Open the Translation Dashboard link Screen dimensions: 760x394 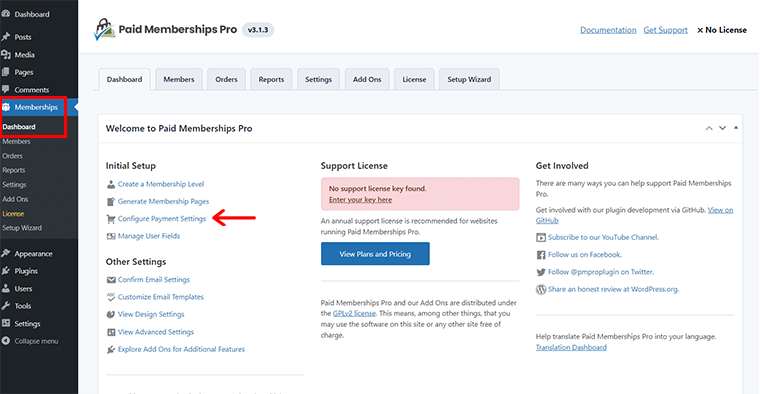[571, 347]
